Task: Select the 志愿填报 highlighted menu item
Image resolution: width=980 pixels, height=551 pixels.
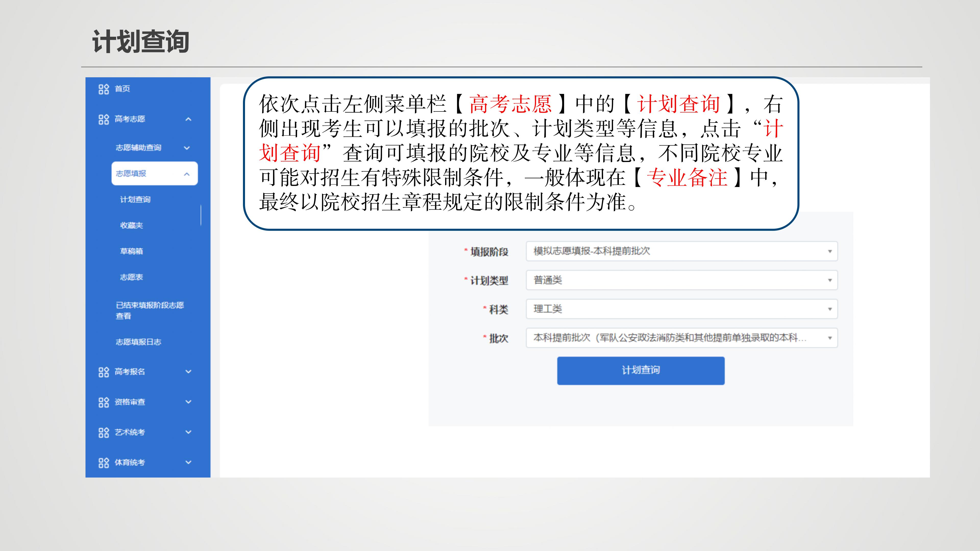Action: point(154,173)
